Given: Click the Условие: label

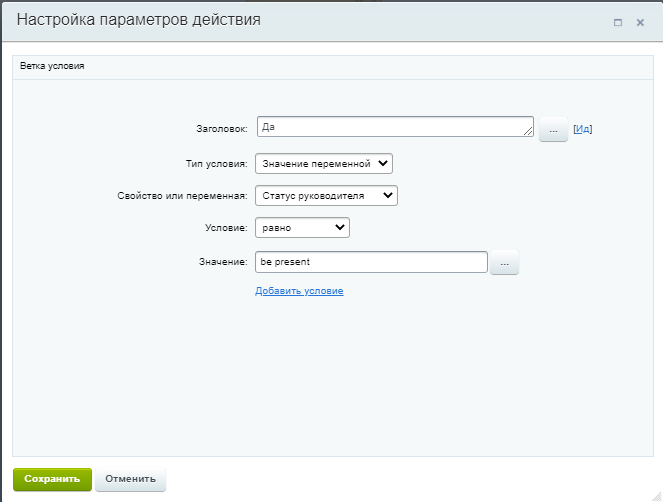Looking at the screenshot, I should (x=226, y=228).
